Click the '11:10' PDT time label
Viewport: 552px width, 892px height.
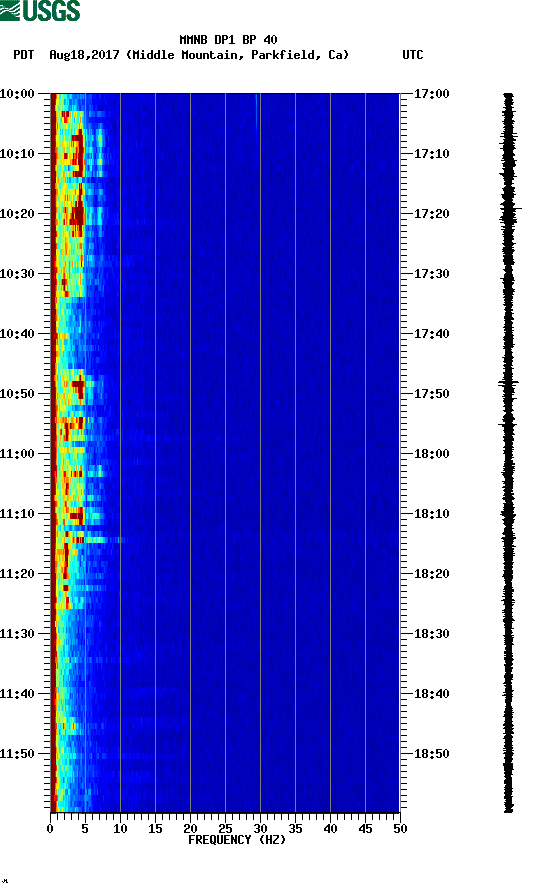17,514
